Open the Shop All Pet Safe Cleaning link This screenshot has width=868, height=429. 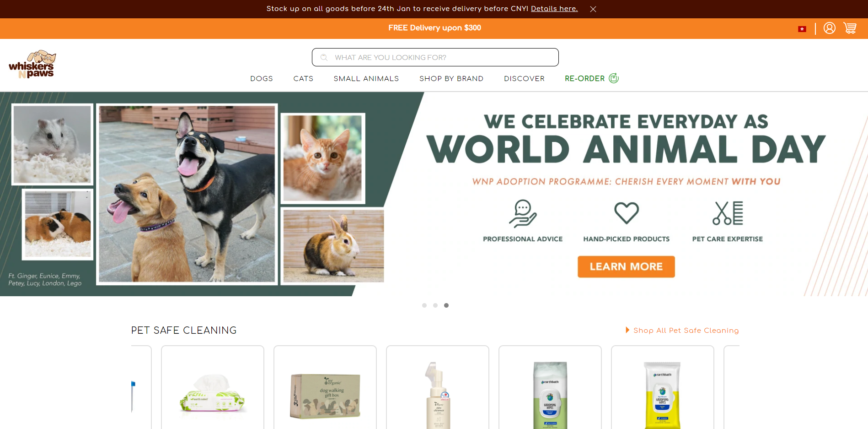coord(686,331)
